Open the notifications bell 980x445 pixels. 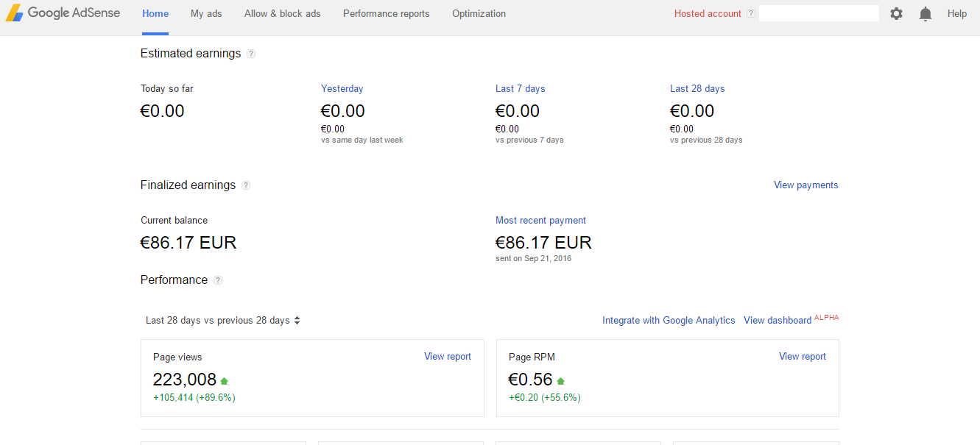tap(926, 14)
